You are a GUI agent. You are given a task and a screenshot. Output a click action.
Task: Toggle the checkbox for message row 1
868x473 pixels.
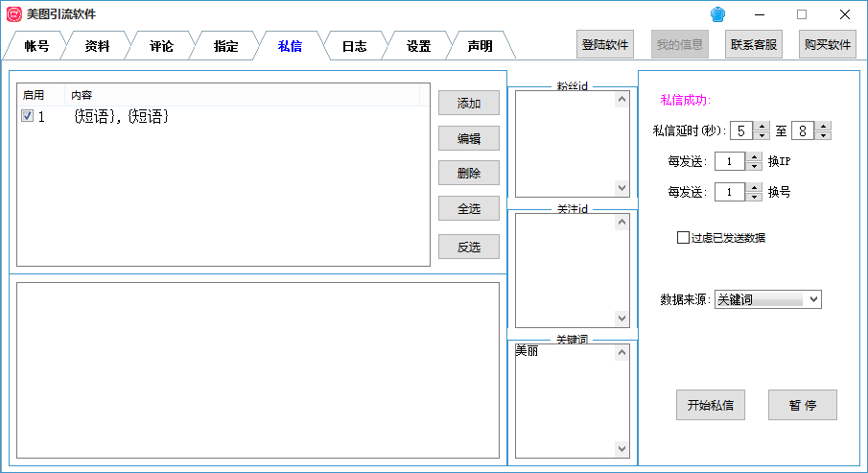click(27, 116)
